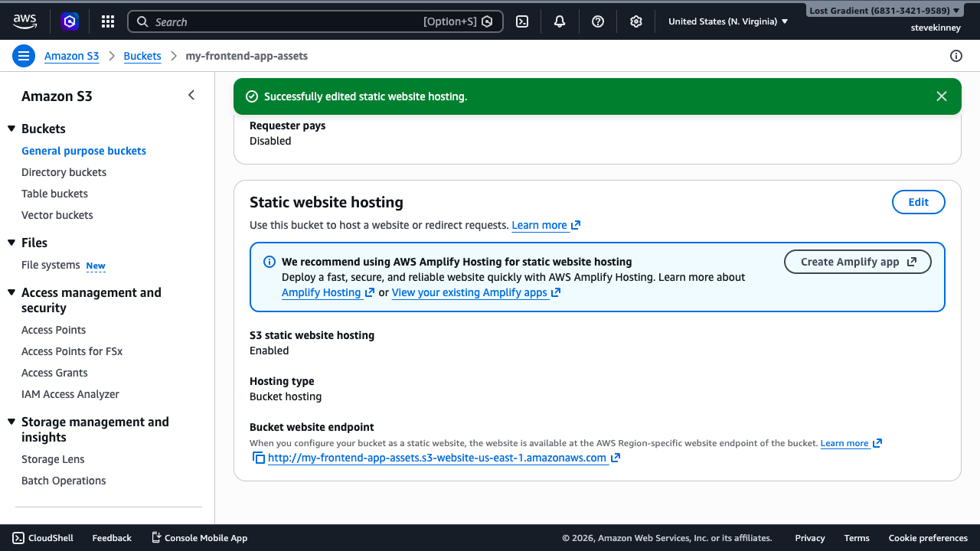Open View your existing Amplify apps link

[x=476, y=292]
